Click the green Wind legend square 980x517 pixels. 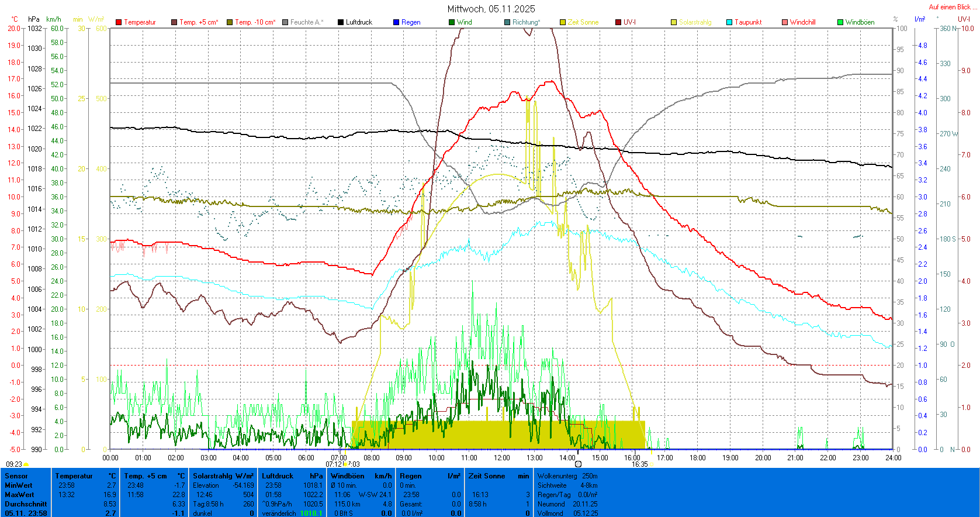click(x=452, y=22)
